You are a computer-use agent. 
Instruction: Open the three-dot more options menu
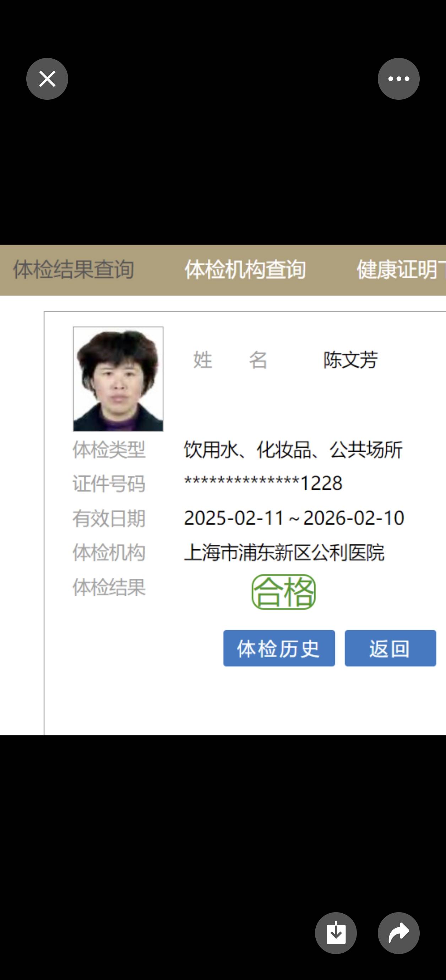click(x=398, y=79)
